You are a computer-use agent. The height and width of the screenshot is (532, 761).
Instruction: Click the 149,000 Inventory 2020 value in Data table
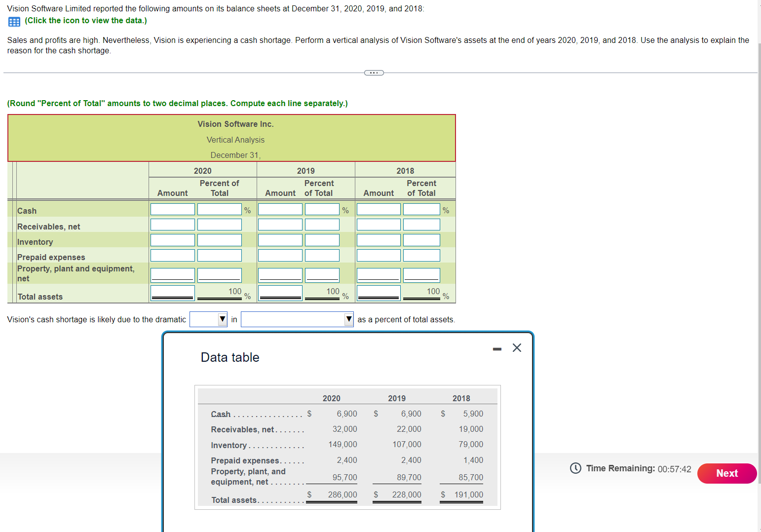(342, 445)
